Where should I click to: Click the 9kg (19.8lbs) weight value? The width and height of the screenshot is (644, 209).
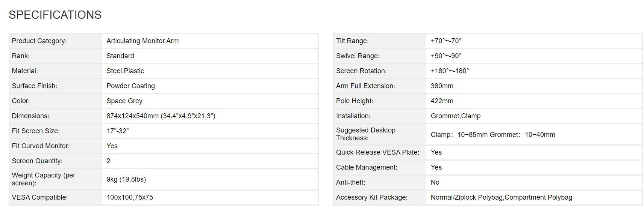click(126, 179)
